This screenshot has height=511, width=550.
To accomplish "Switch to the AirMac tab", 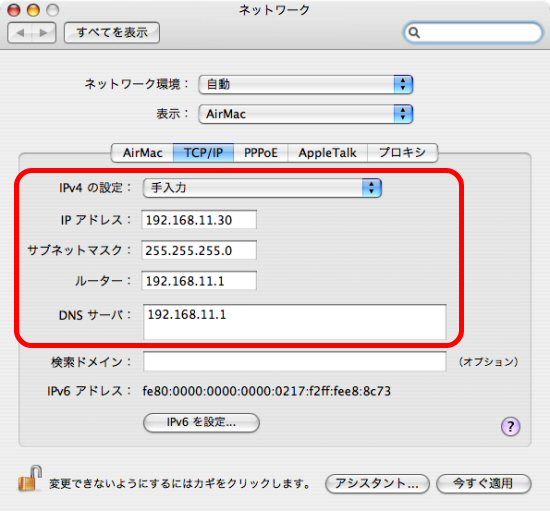I will coord(142,153).
